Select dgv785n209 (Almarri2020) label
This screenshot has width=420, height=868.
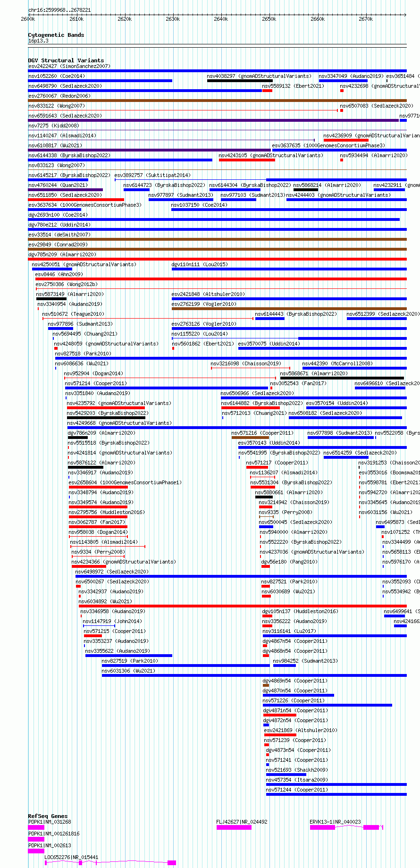(x=62, y=254)
